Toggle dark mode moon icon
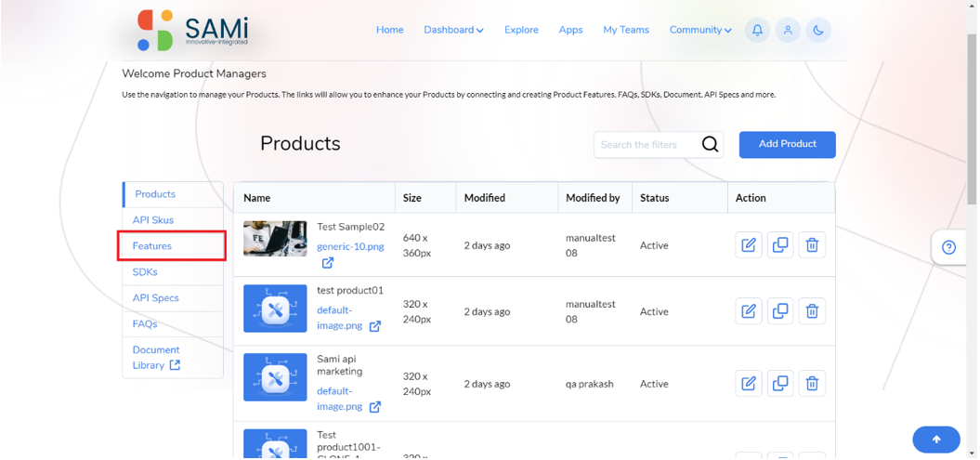The width and height of the screenshot is (980, 460). (x=818, y=30)
